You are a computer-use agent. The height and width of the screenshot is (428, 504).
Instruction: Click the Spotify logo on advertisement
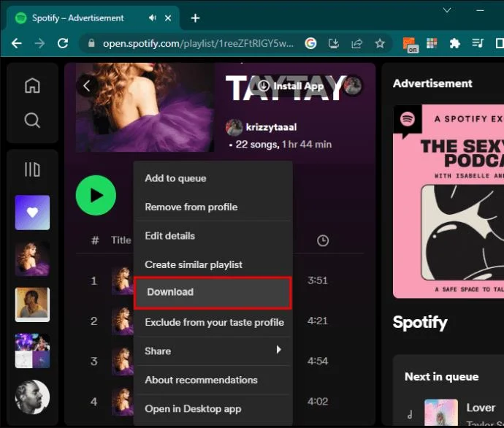(x=408, y=119)
